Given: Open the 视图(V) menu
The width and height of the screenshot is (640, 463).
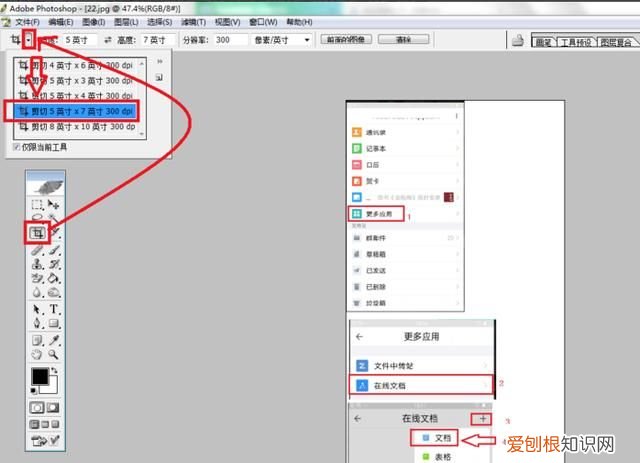Looking at the screenshot, I should 227,22.
